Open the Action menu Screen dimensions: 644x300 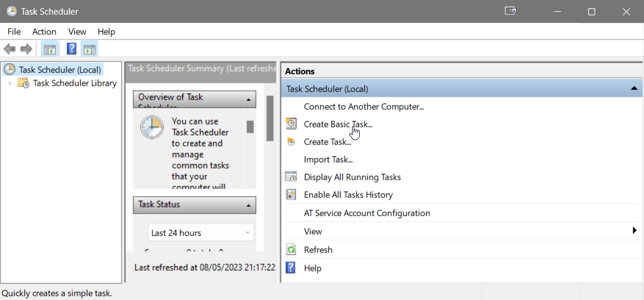44,32
